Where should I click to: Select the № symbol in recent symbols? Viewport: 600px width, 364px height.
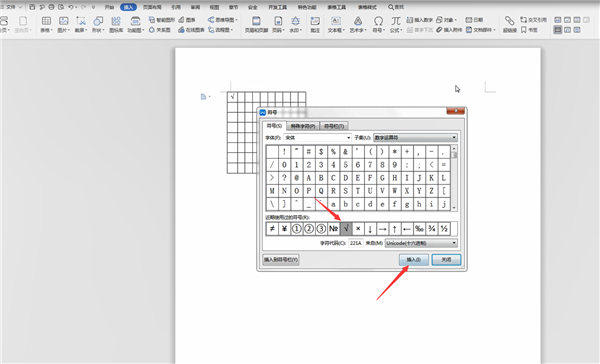[334, 229]
